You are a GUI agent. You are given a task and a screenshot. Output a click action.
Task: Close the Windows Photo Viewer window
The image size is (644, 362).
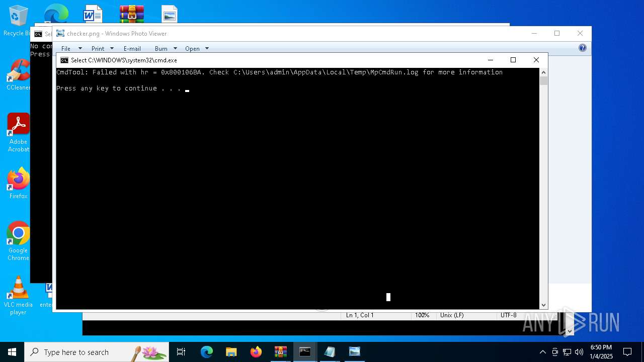pyautogui.click(x=580, y=33)
